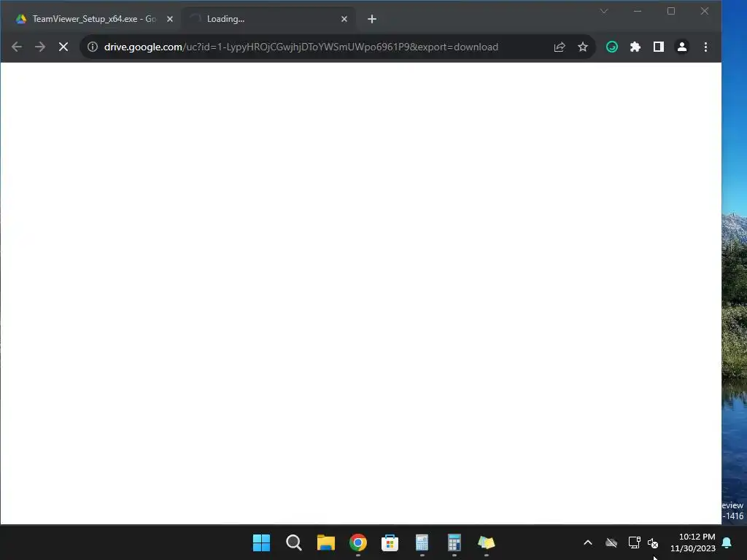Go back to previous page
The image size is (747, 560).
(x=17, y=47)
